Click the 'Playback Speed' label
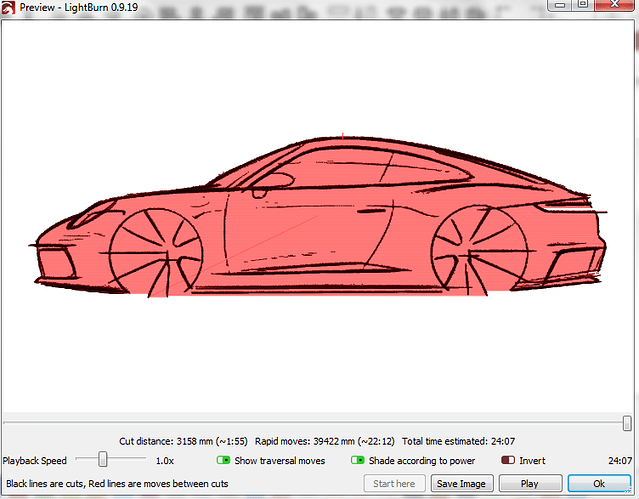 point(35,461)
